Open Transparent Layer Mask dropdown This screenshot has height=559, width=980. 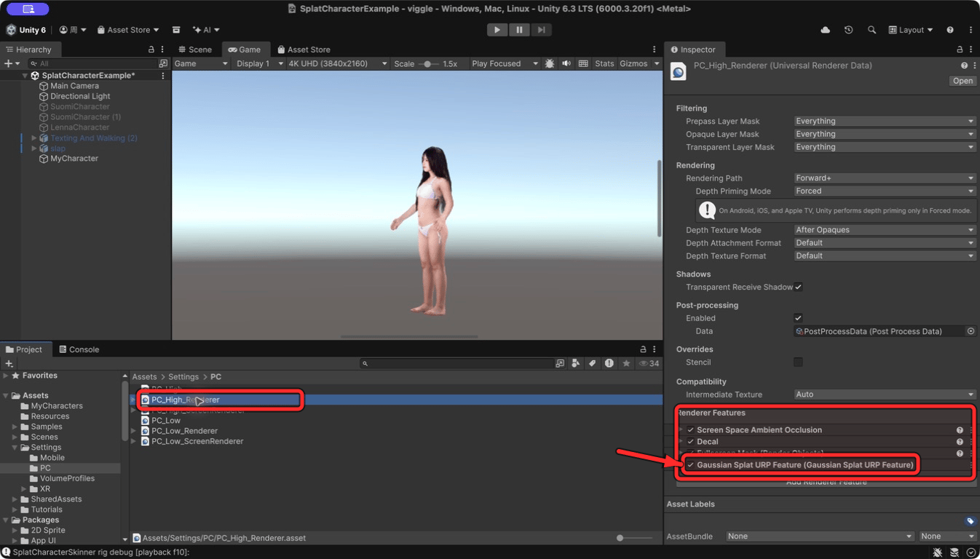coord(885,147)
